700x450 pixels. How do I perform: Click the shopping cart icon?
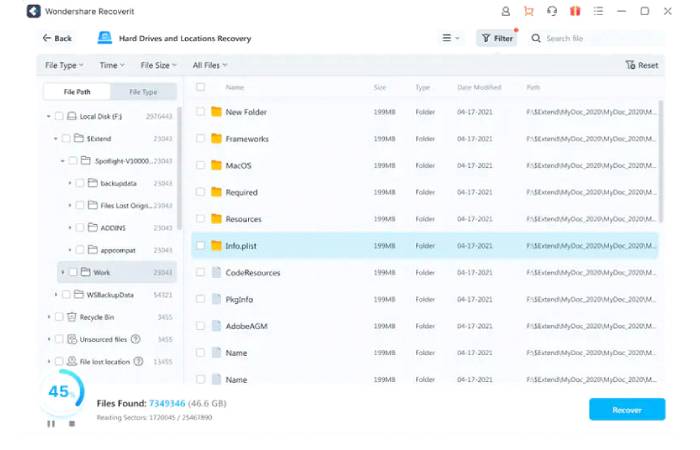tap(528, 11)
